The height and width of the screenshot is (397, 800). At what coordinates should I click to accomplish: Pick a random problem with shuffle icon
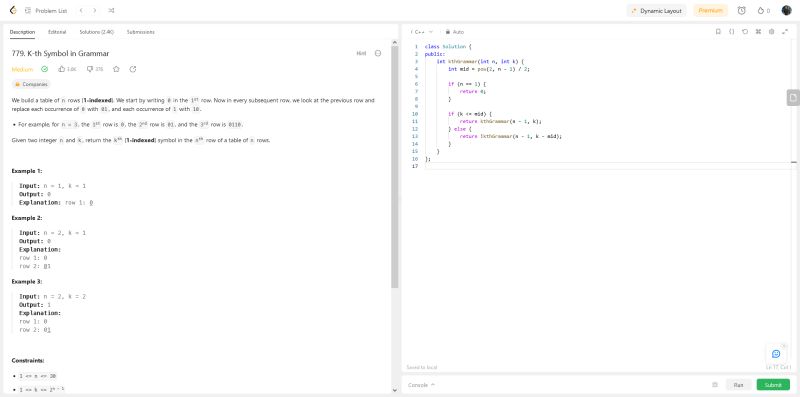tap(112, 10)
